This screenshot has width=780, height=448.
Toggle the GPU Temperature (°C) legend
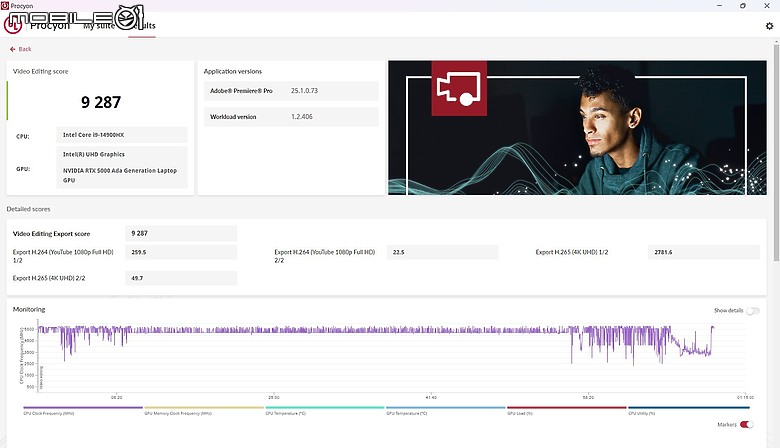click(x=445, y=410)
